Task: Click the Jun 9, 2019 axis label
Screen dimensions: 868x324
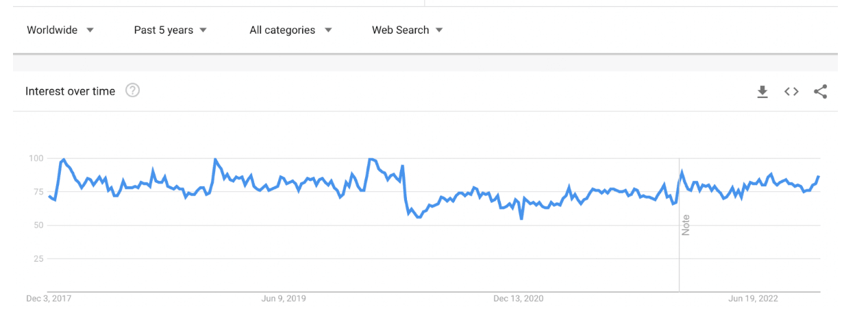Action: click(284, 299)
